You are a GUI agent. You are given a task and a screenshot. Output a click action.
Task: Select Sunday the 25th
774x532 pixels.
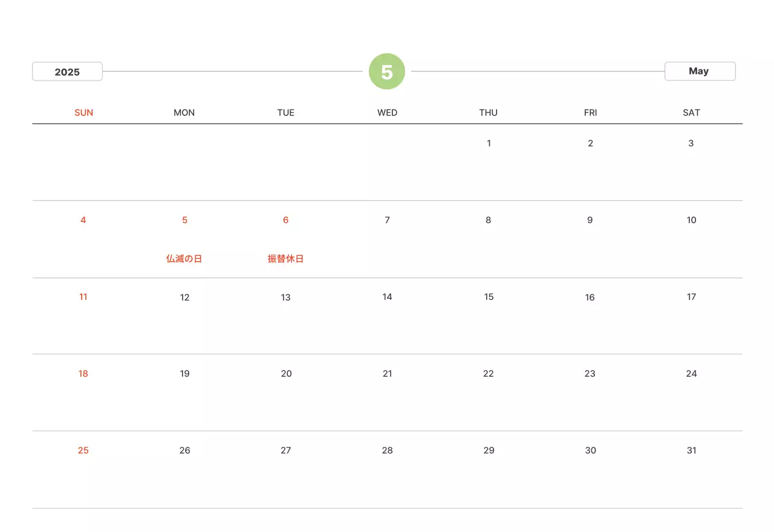(83, 450)
